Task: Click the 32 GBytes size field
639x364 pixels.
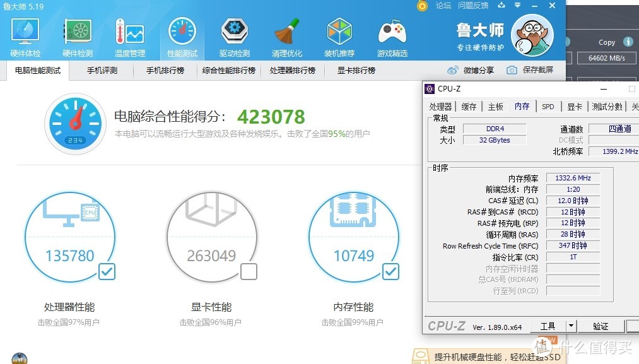Action: [495, 140]
